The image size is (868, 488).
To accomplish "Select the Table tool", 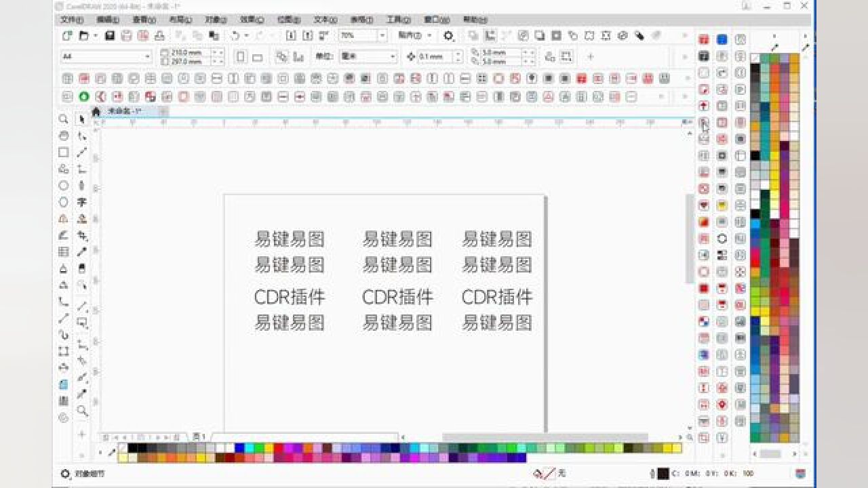I will click(64, 252).
